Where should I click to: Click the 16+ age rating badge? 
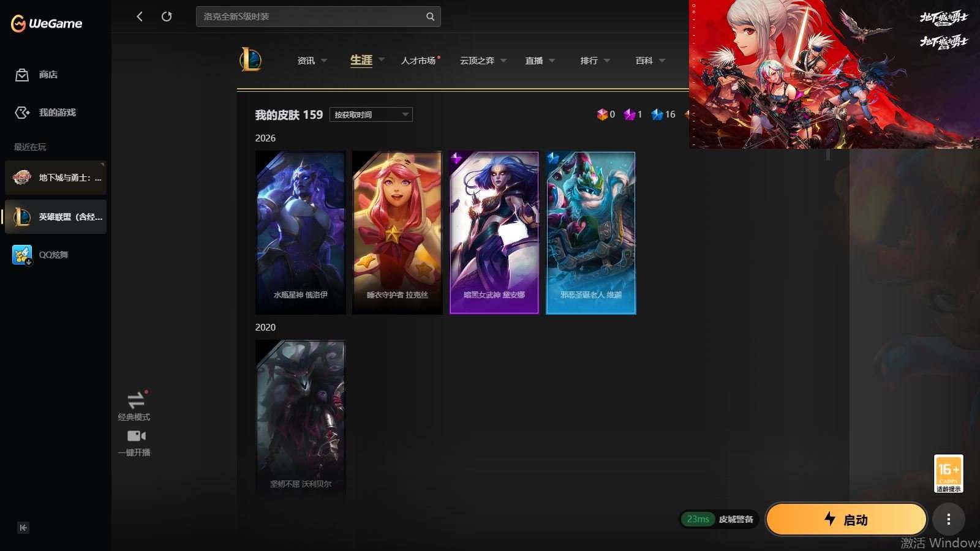coord(948,474)
